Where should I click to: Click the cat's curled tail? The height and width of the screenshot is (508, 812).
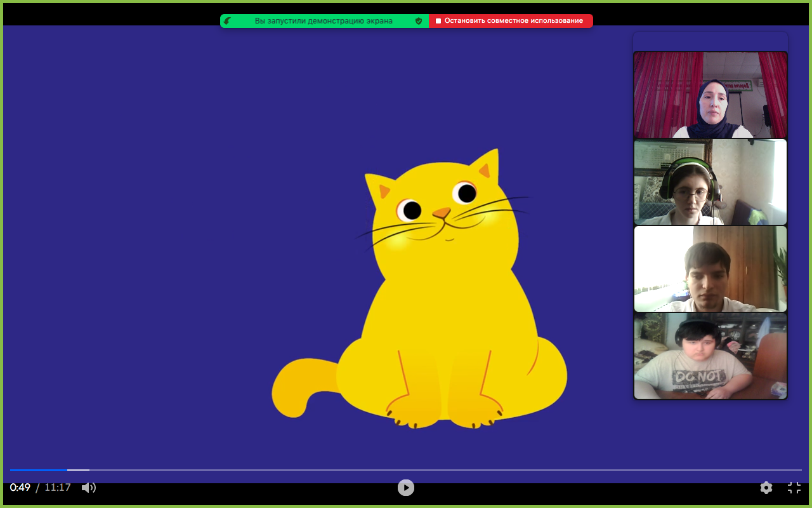[x=298, y=389]
